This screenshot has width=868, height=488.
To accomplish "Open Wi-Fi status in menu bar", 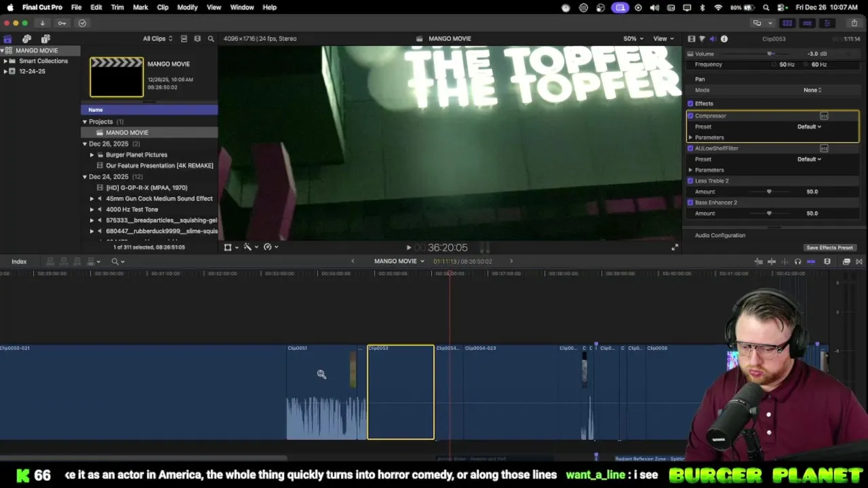I will click(x=718, y=7).
